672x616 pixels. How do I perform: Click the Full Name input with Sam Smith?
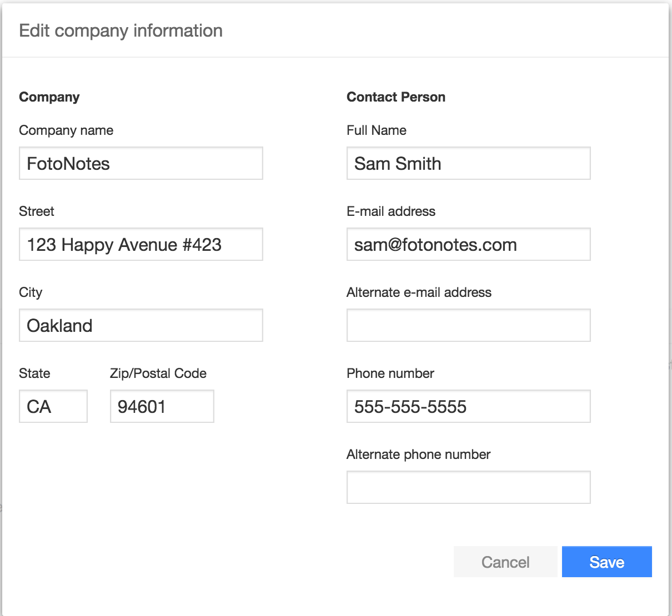click(x=468, y=163)
